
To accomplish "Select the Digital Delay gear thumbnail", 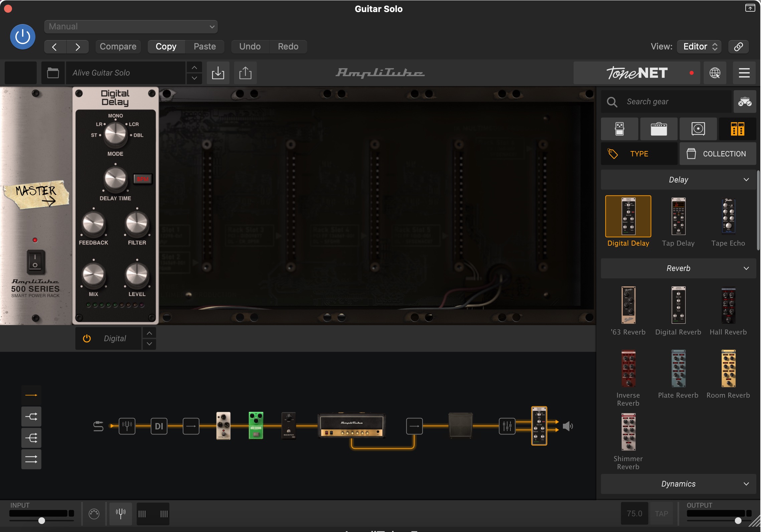I will click(x=628, y=217).
